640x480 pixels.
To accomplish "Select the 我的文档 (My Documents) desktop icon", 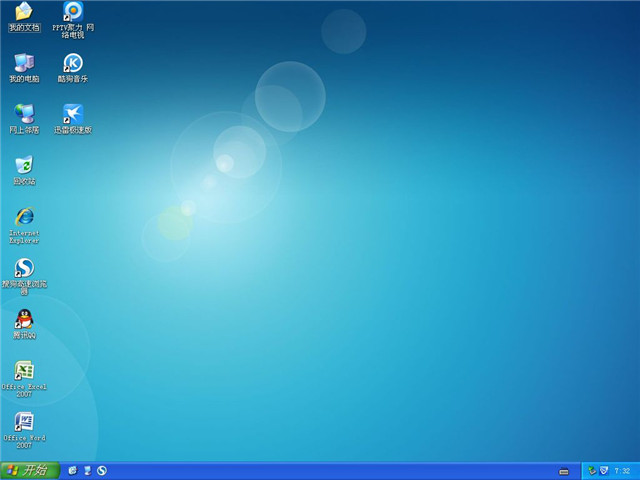I will click(x=24, y=13).
